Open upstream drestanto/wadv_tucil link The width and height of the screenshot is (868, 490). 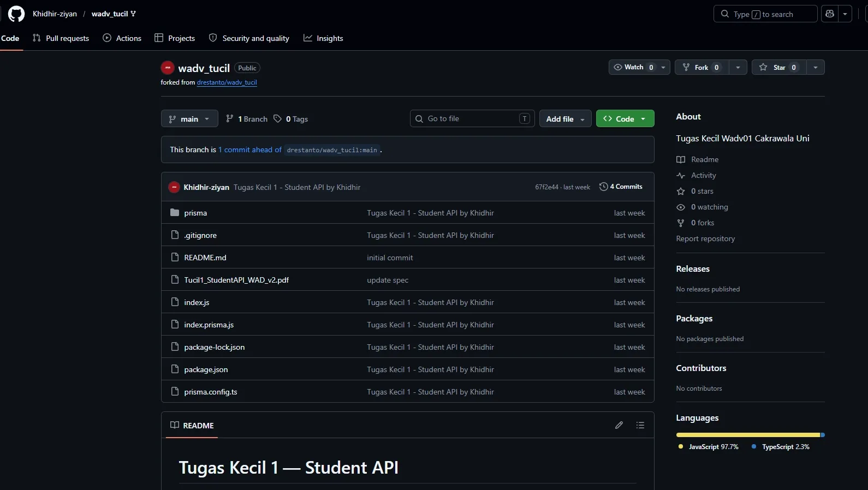[x=227, y=82]
